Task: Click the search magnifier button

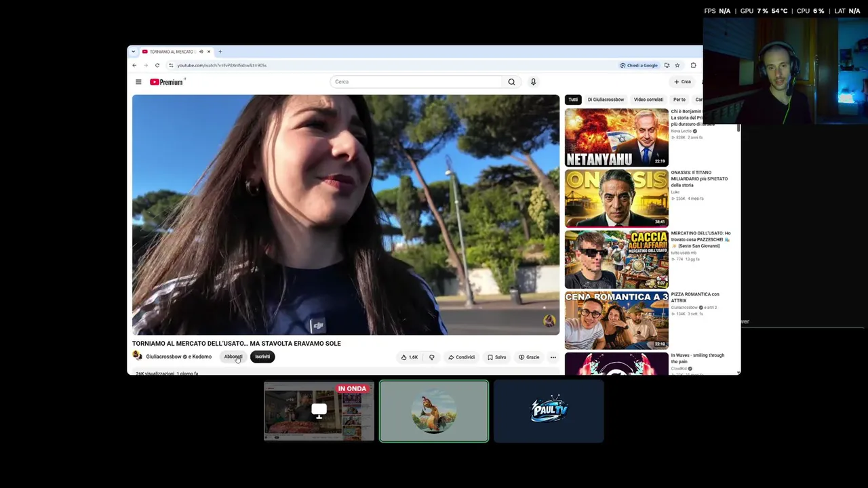Action: 511,82
